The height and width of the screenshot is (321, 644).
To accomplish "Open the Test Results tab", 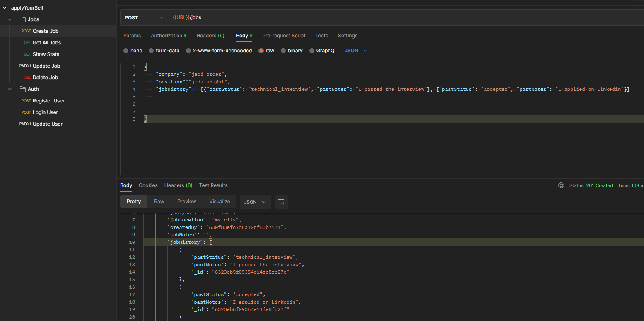I will [x=213, y=185].
